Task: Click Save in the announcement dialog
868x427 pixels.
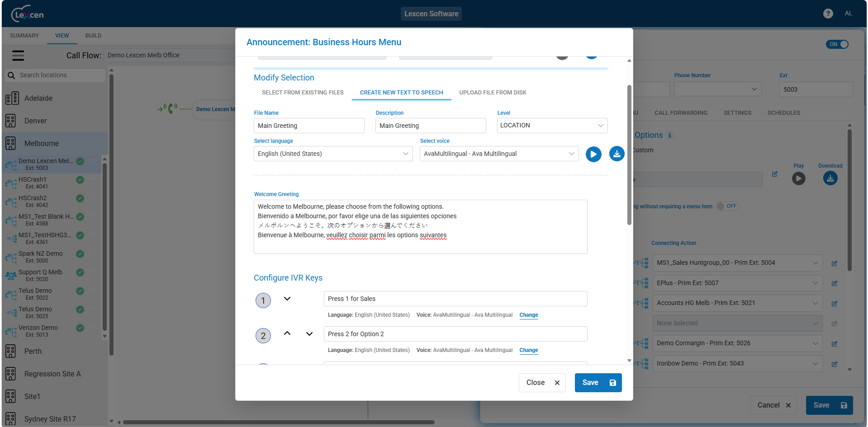Action: pos(598,383)
